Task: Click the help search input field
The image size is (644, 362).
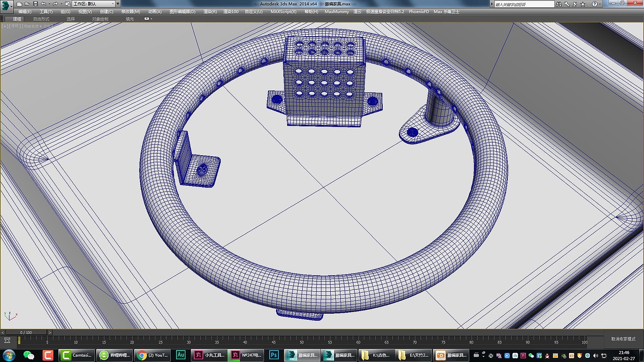Action: click(x=524, y=4)
